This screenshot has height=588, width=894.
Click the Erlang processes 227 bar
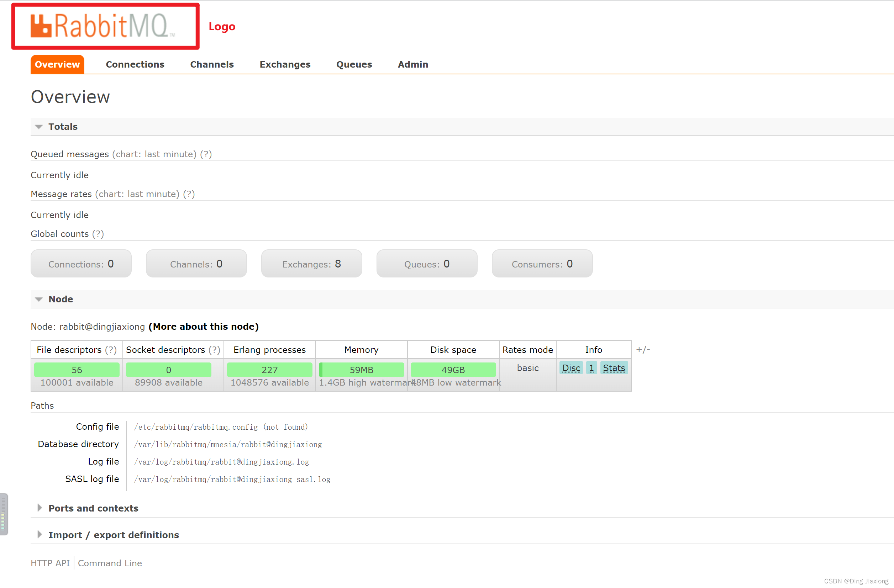click(x=270, y=370)
